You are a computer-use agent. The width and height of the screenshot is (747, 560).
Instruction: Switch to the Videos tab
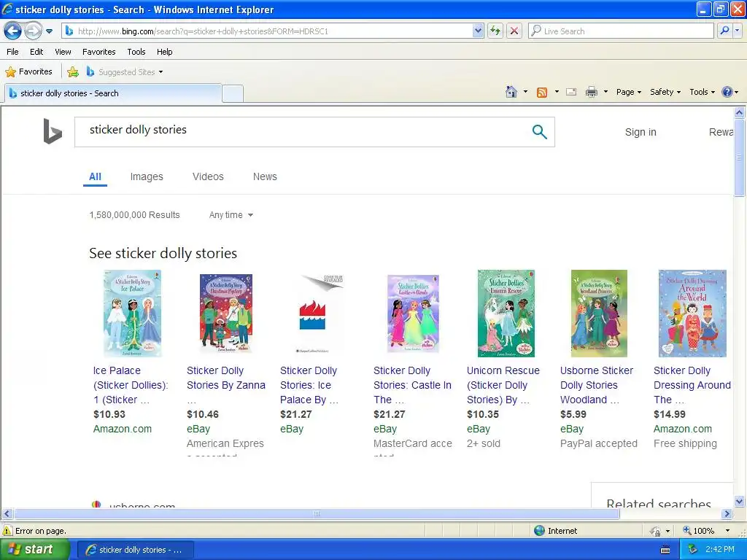click(x=208, y=176)
